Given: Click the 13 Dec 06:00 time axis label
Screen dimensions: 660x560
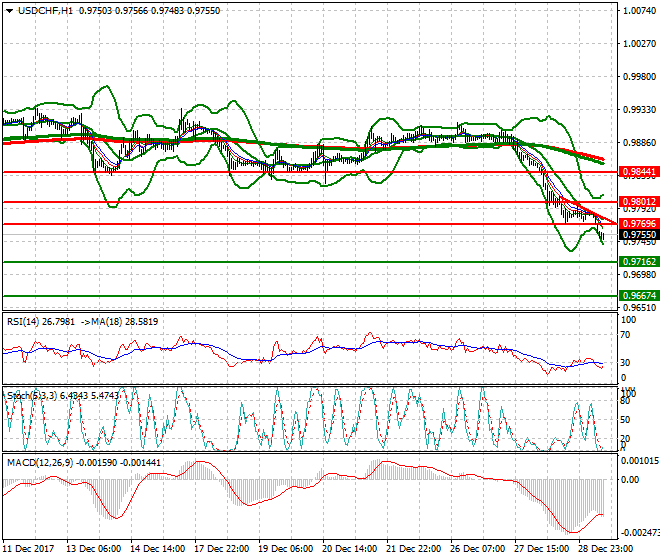Looking at the screenshot, I should [x=93, y=549].
